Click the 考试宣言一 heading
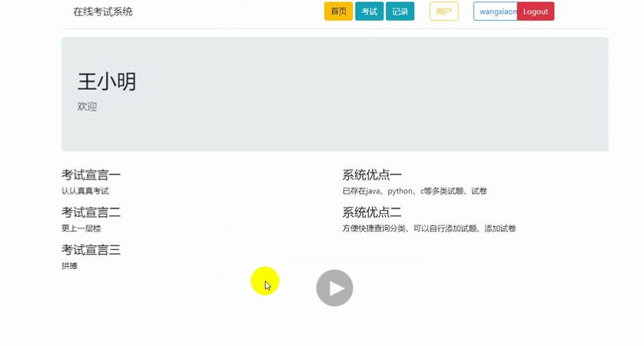The width and height of the screenshot is (644, 346). pos(91,175)
